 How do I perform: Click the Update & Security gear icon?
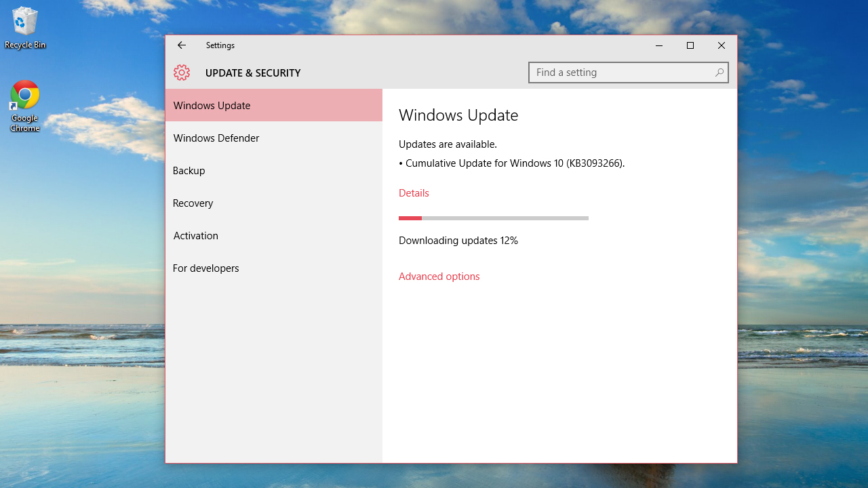tap(182, 73)
